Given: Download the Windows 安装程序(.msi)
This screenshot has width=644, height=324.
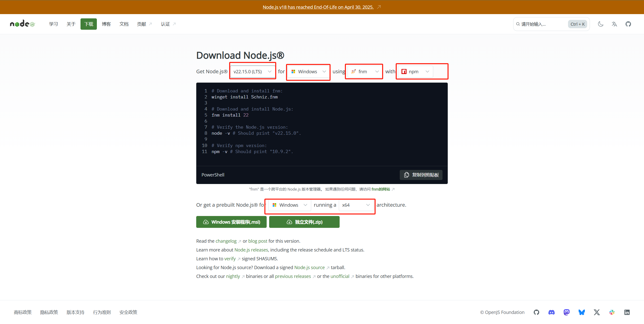Looking at the screenshot, I should pos(231,222).
